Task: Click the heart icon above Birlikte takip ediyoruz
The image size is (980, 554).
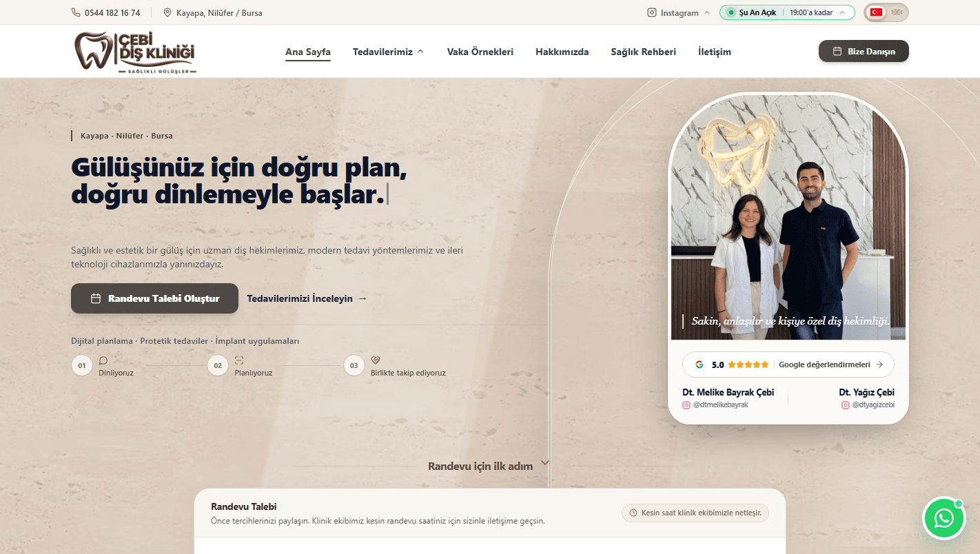Action: [376, 360]
